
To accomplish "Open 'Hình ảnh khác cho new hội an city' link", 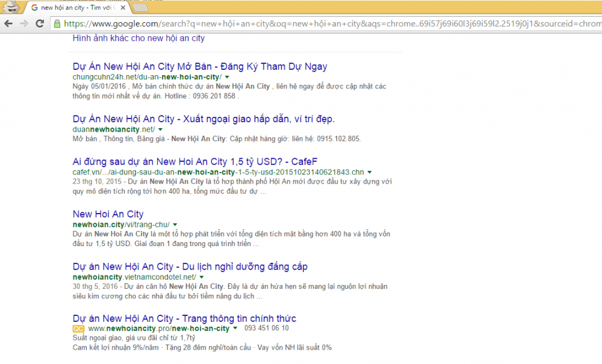I will pos(138,39).
